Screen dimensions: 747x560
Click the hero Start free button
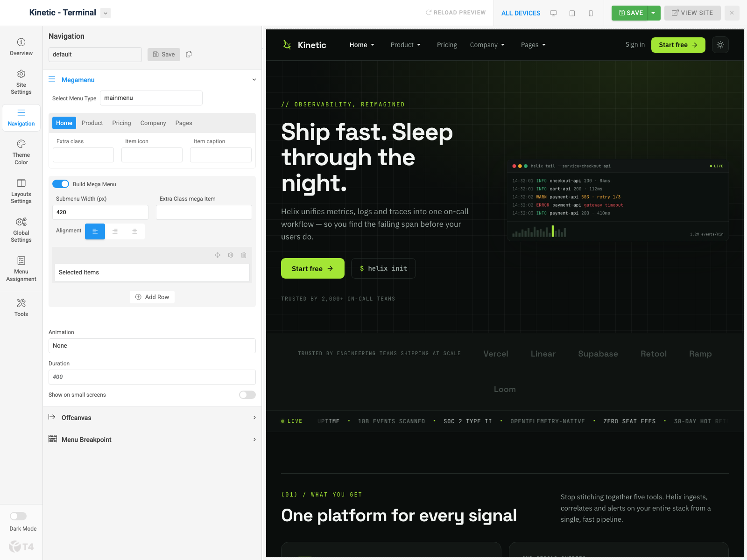point(313,268)
